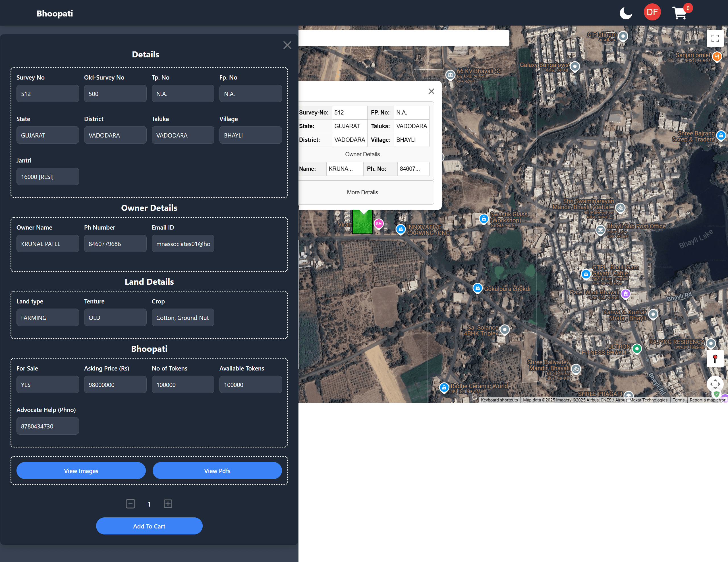This screenshot has height=562, width=728.
Task: Toggle dark mode with the moon icon
Action: pos(626,13)
